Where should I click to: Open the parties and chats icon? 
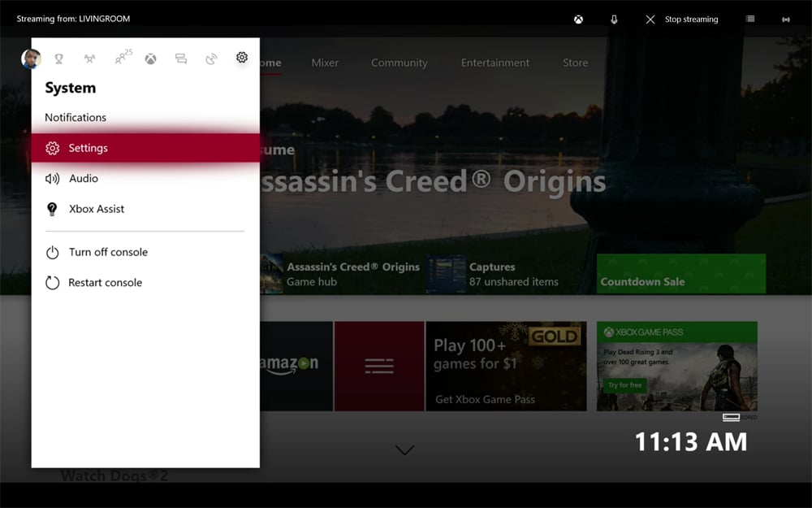point(120,59)
